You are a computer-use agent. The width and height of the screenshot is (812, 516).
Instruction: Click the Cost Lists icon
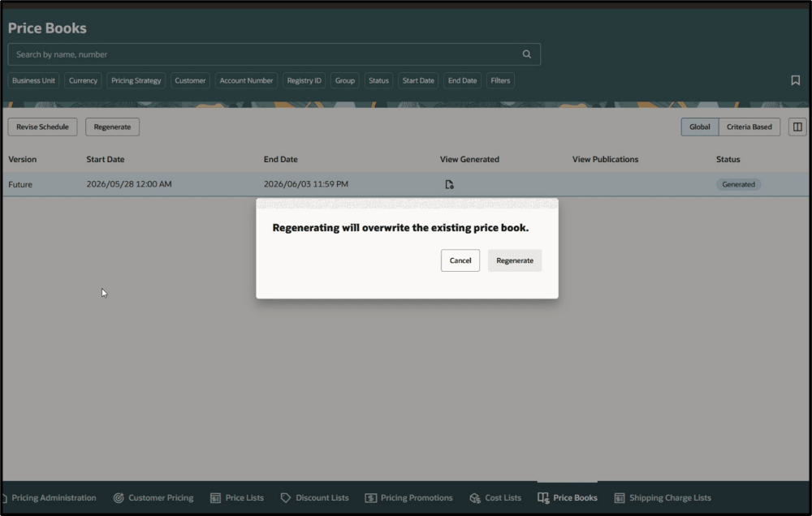click(x=475, y=498)
